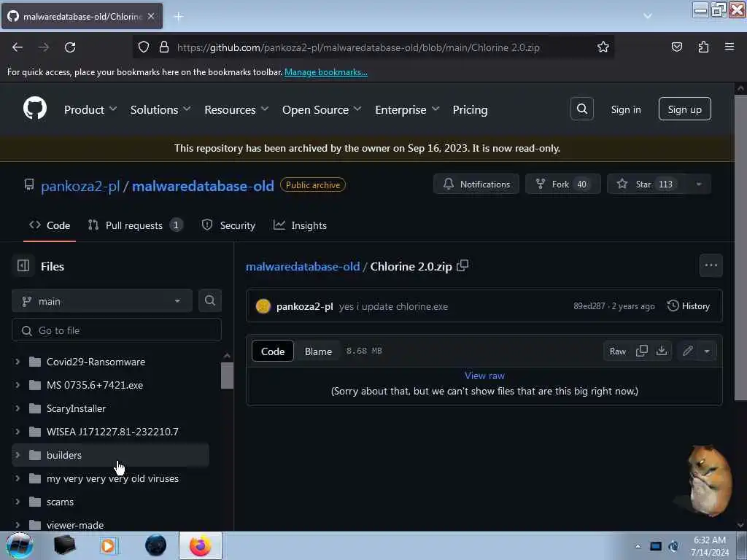Open the commit History link
The width and height of the screenshot is (747, 560).
tap(689, 306)
